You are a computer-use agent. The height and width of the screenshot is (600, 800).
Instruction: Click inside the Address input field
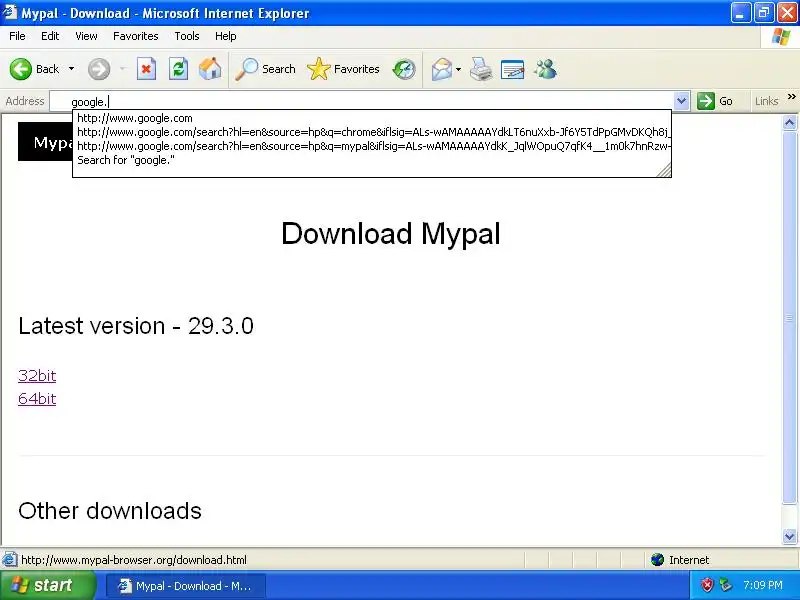pos(362,101)
